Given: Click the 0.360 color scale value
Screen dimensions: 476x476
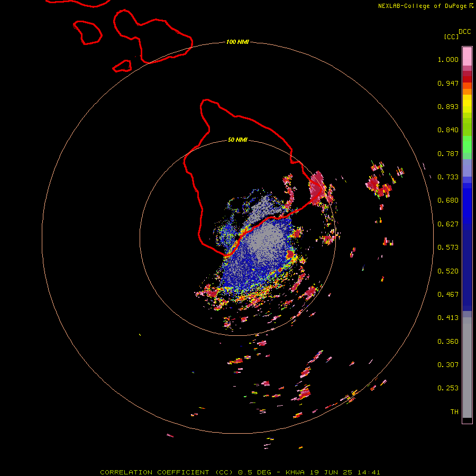Looking at the screenshot, I should [x=448, y=342].
